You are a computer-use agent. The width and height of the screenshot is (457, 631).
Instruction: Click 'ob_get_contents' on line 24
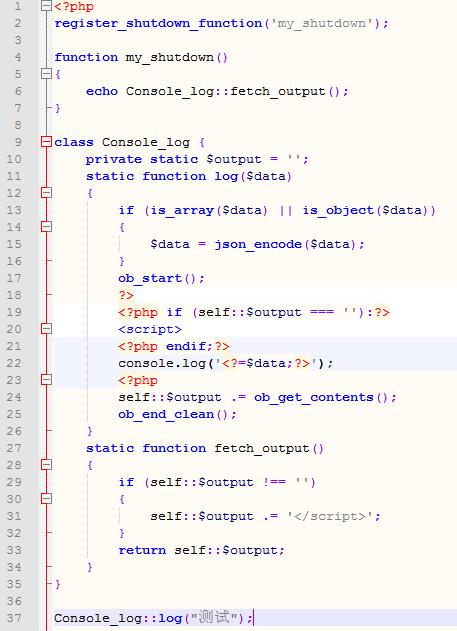(314, 398)
